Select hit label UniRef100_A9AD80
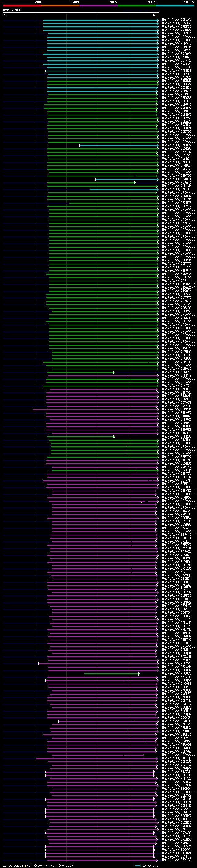Viewport: 197px width, 868px height. pos(177,826)
